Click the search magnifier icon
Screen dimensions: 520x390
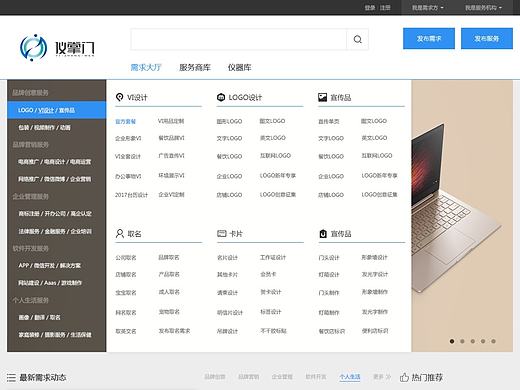tap(357, 39)
